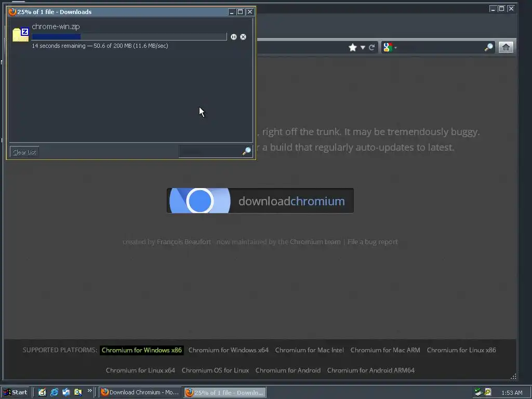The width and height of the screenshot is (532, 399).
Task: Click the chrome-win.zip file icon
Action: (21, 35)
